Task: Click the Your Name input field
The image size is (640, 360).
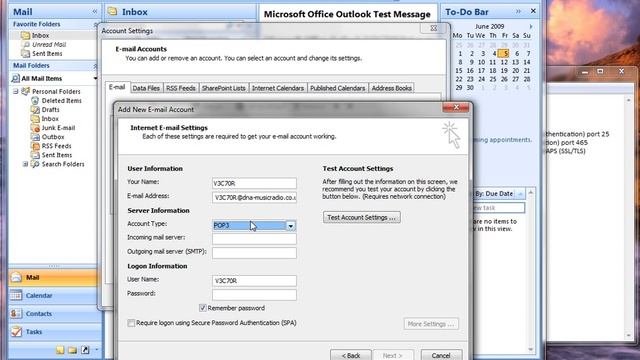Action: 254,183
